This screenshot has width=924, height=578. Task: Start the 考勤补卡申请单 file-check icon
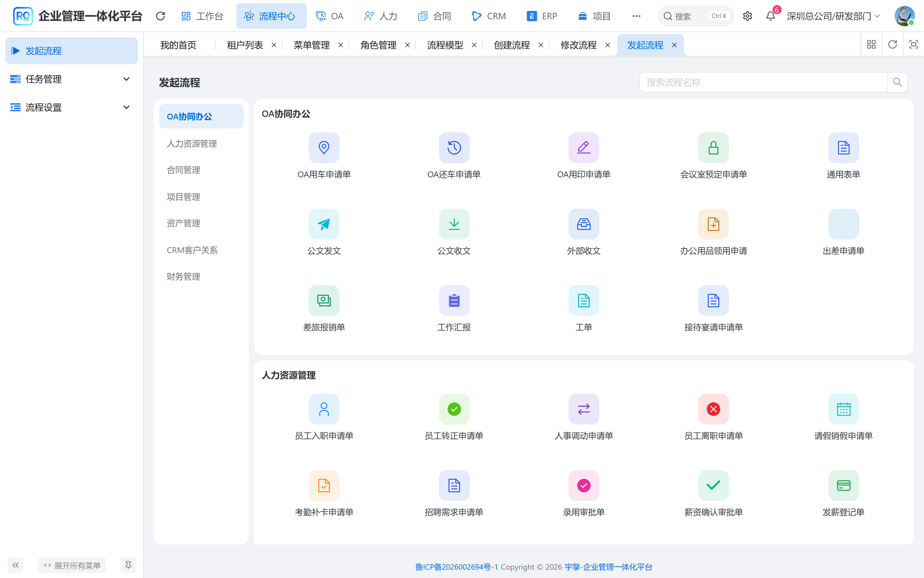tap(324, 486)
